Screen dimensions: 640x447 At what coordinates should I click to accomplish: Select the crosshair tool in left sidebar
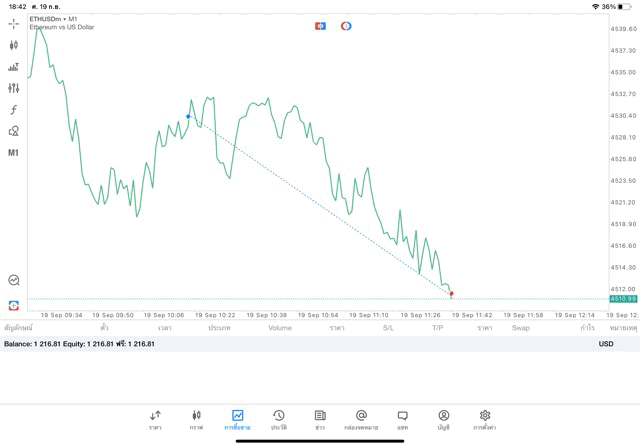13,23
